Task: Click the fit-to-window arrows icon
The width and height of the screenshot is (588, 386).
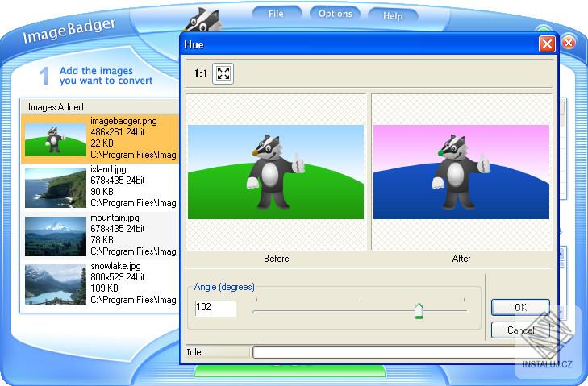Action: tap(223, 73)
